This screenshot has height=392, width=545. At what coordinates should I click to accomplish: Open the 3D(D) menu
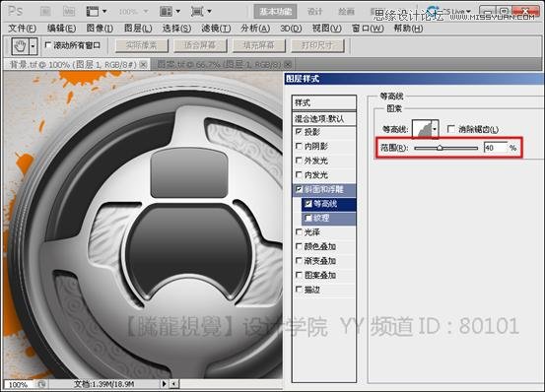click(291, 29)
